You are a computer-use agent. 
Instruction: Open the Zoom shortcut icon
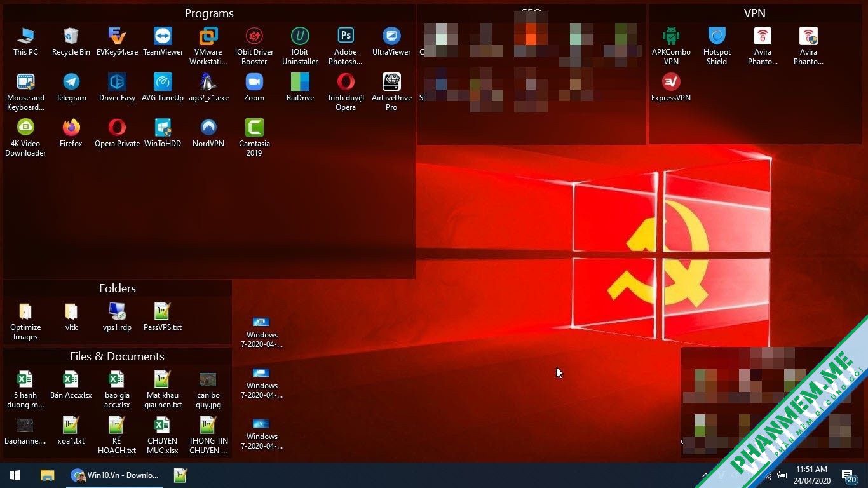coord(254,87)
